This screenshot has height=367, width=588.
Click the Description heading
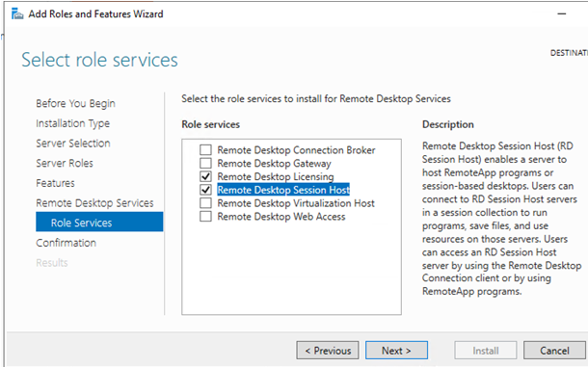448,124
